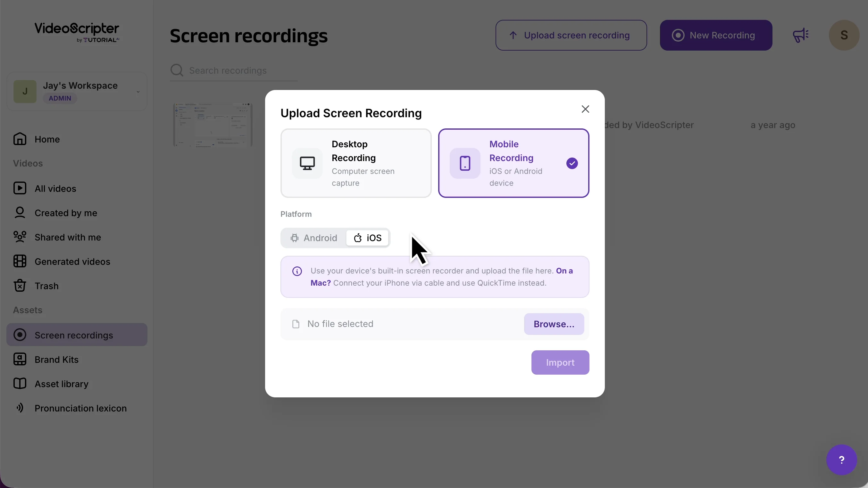Image resolution: width=868 pixels, height=488 pixels.
Task: Click the Apple logo icon
Action: click(x=357, y=238)
